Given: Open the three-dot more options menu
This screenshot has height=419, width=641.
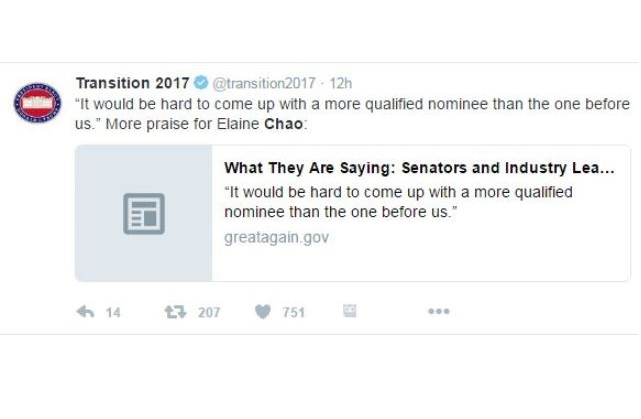Looking at the screenshot, I should [438, 312].
